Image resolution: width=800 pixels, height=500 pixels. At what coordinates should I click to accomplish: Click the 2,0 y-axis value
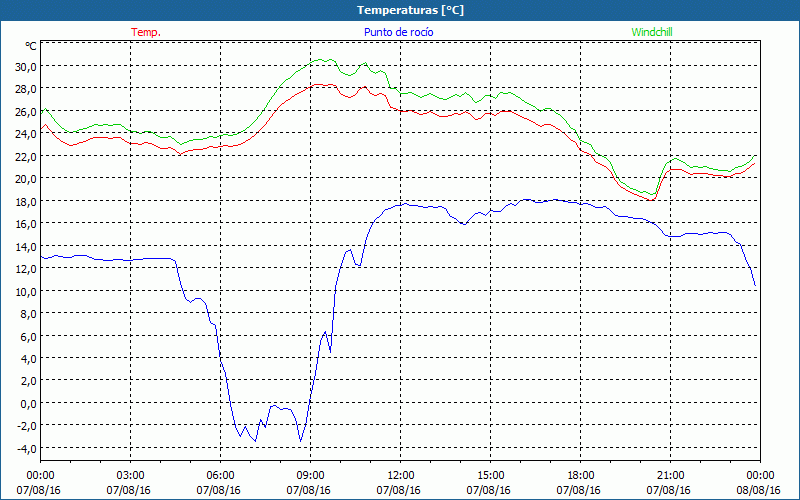(x=28, y=381)
